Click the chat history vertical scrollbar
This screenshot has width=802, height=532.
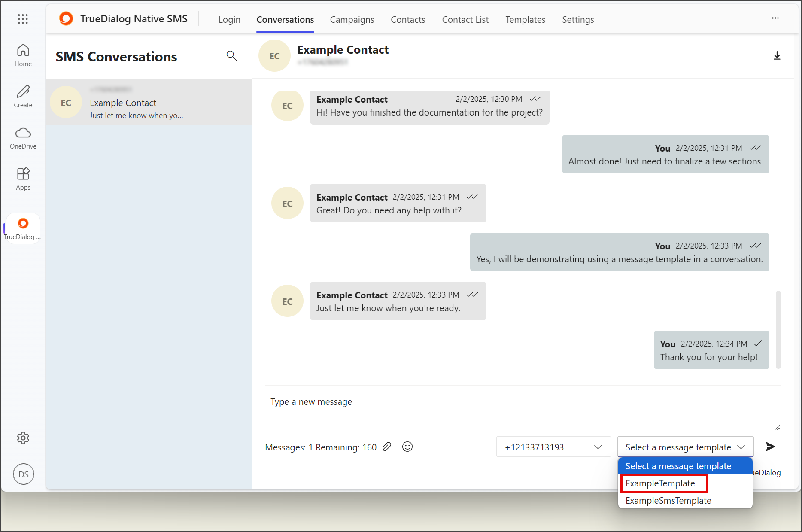coord(778,329)
